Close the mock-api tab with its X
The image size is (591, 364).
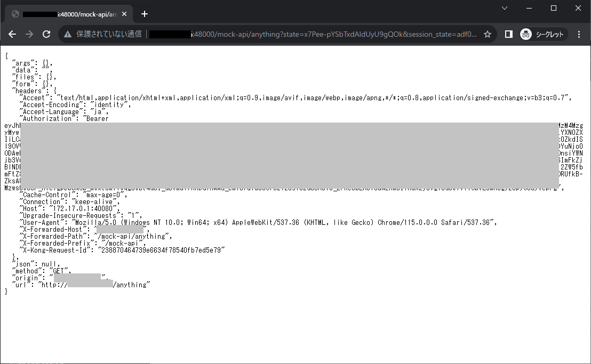point(124,14)
